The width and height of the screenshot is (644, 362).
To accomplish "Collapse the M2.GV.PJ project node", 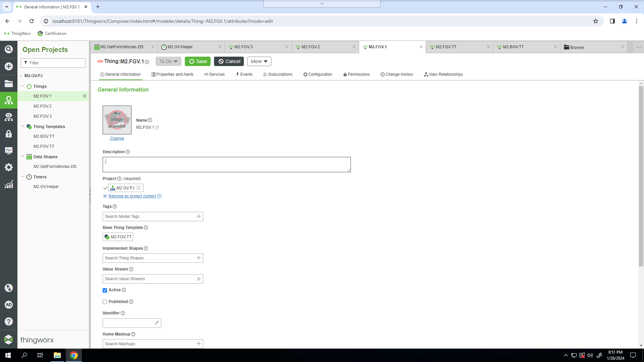I will [x=21, y=76].
